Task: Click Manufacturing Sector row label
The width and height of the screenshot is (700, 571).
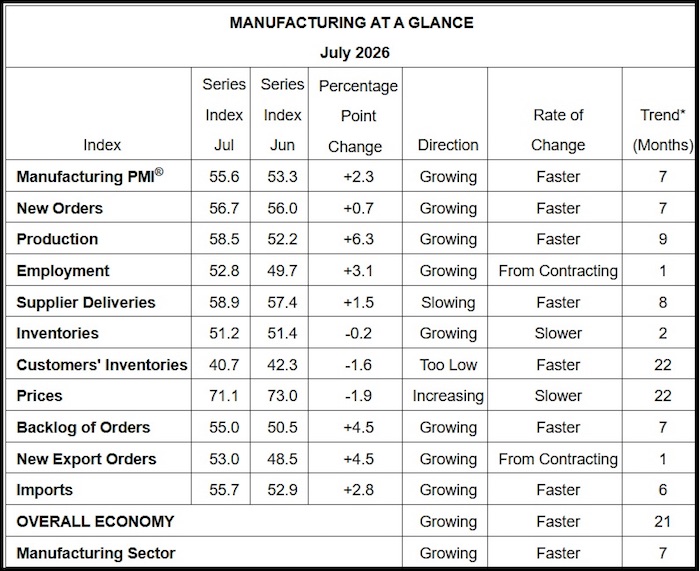Action: [96, 553]
